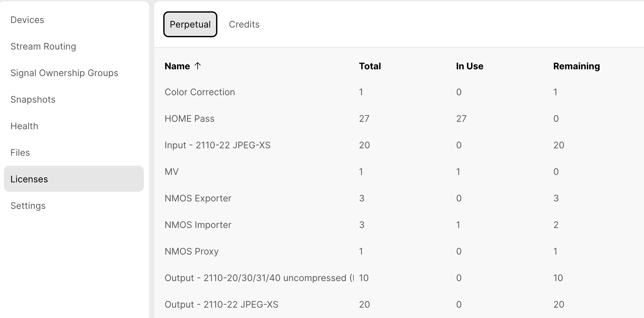Click the Name column header
Viewport: 644px width, 318px height.
[x=177, y=66]
